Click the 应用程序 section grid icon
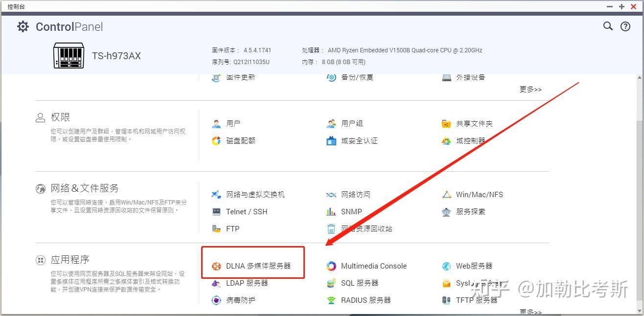 coord(41,260)
